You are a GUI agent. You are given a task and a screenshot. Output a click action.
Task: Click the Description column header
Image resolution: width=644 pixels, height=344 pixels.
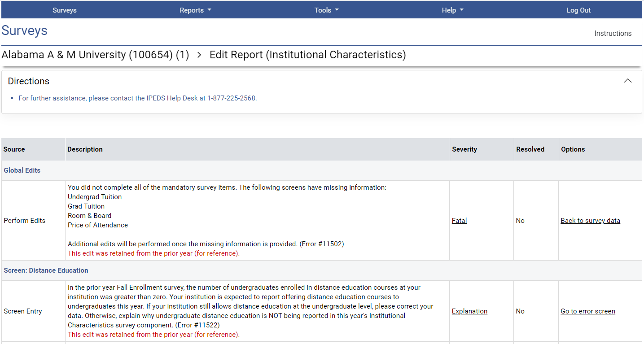pos(85,149)
